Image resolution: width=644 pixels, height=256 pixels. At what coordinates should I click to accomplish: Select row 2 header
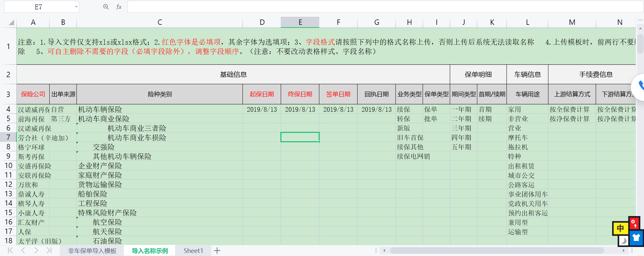[x=8, y=74]
